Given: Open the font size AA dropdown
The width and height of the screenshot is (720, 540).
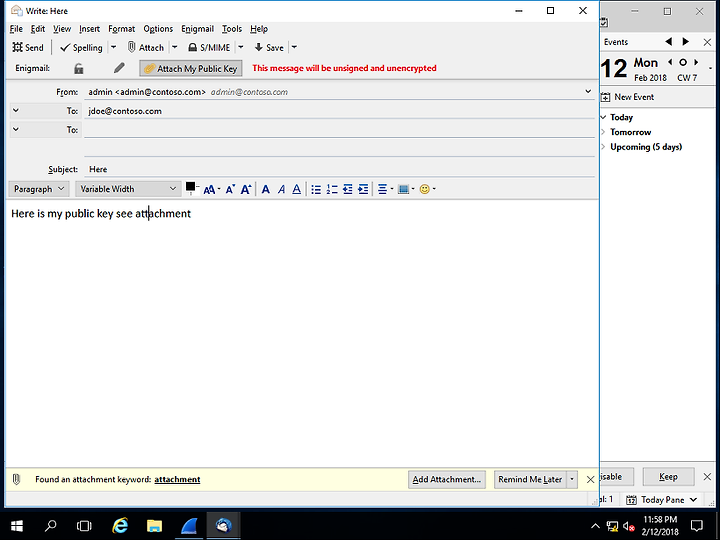Looking at the screenshot, I should (x=212, y=189).
